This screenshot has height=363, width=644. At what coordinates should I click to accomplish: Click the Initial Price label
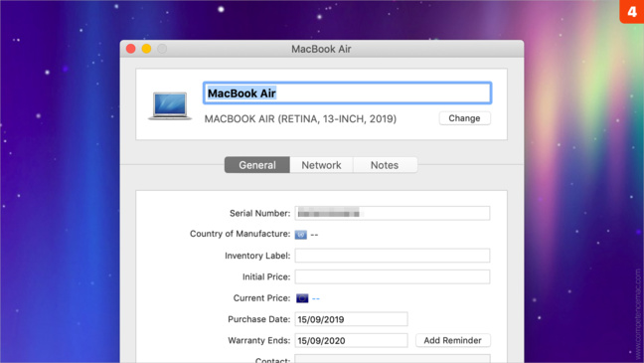point(266,277)
